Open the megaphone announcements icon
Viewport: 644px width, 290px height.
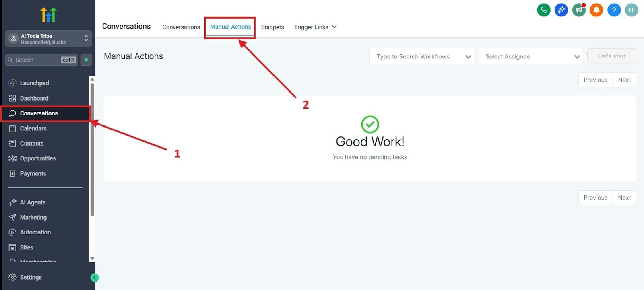(579, 10)
